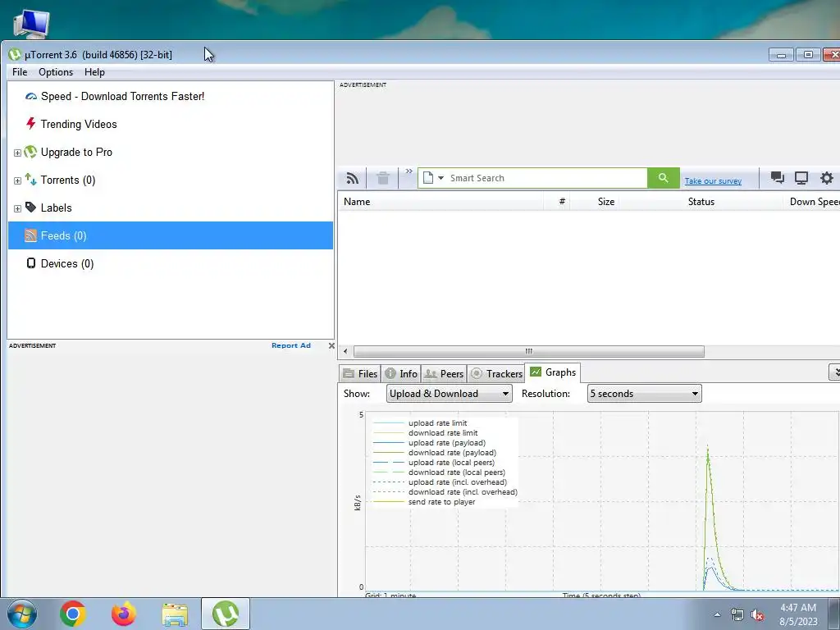
Task: Launch Firefox from the taskbar
Action: pos(124,614)
